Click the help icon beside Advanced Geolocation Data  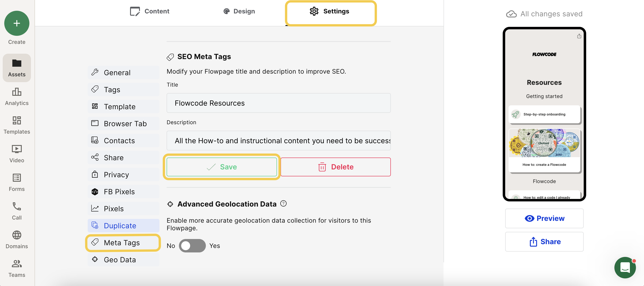(x=283, y=204)
